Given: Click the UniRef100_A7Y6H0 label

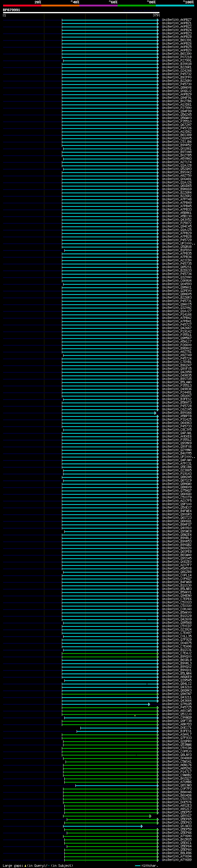Looking at the screenshot, I should [x=176, y=836].
